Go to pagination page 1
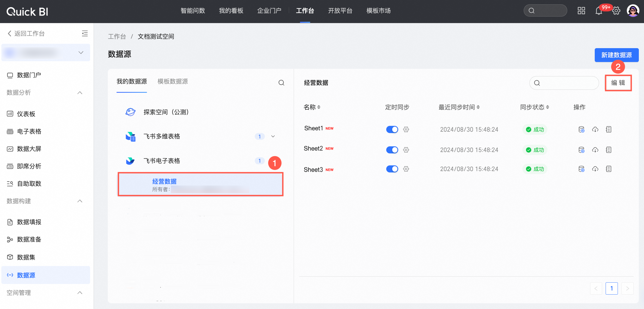644x309 pixels. coord(612,288)
